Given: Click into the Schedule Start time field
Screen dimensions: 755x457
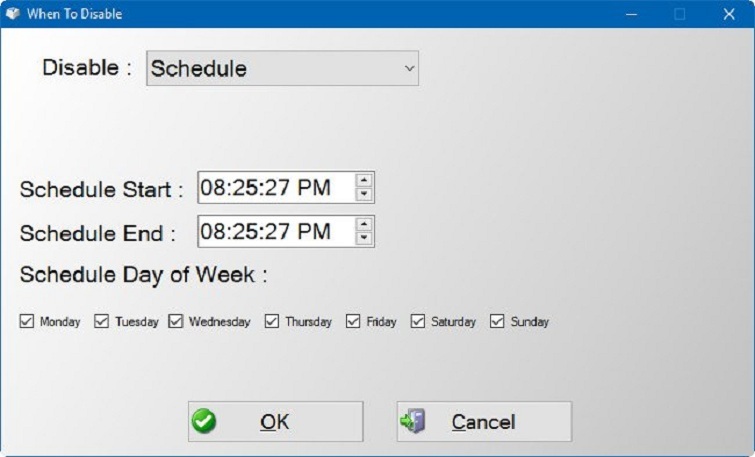Looking at the screenshot, I should [x=275, y=188].
